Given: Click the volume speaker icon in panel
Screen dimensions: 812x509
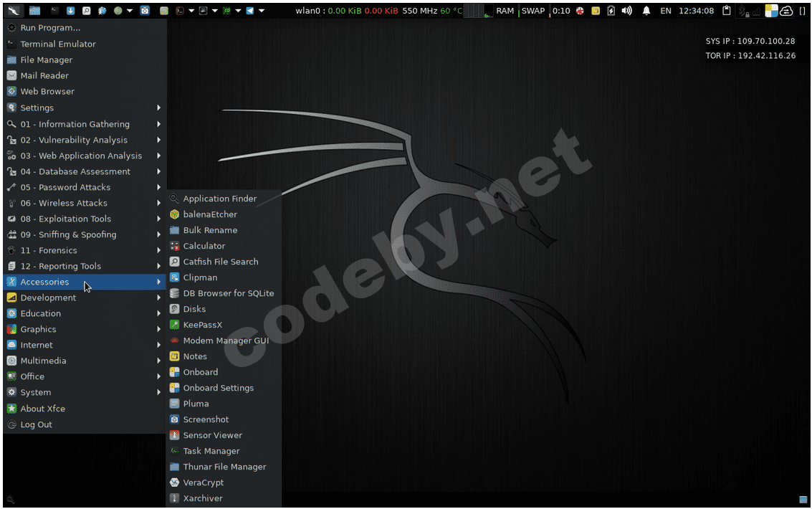Looking at the screenshot, I should (x=627, y=11).
